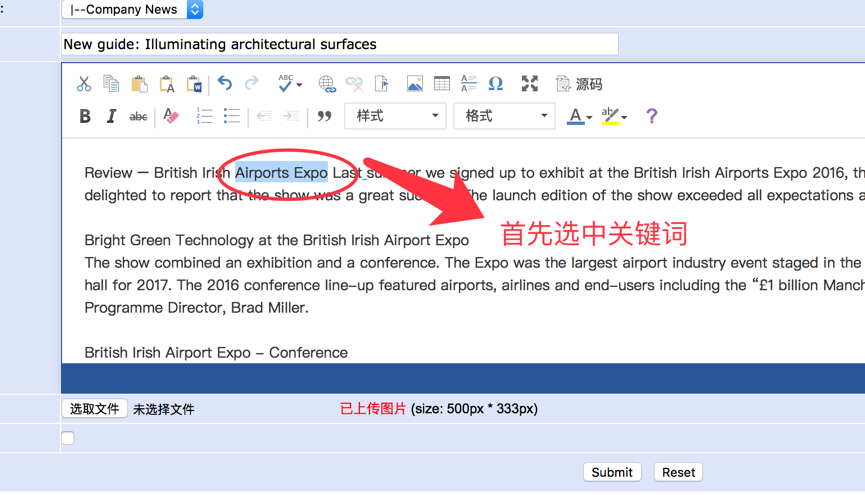Screen dimensions: 865x495
Task: Open the text color picker
Action: pyautogui.click(x=579, y=116)
